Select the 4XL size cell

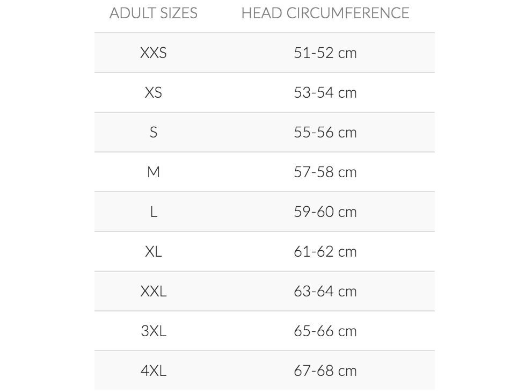tap(154, 371)
